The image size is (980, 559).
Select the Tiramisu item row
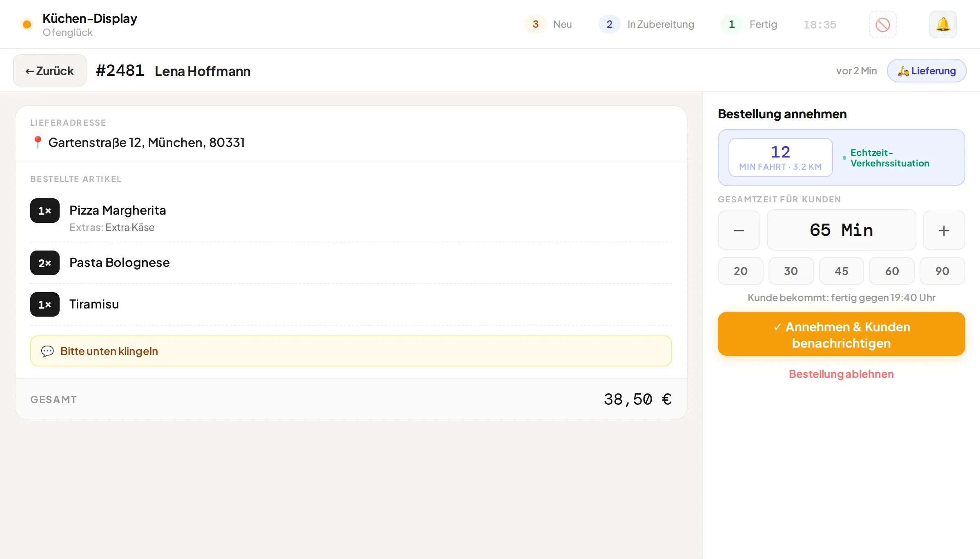(351, 304)
